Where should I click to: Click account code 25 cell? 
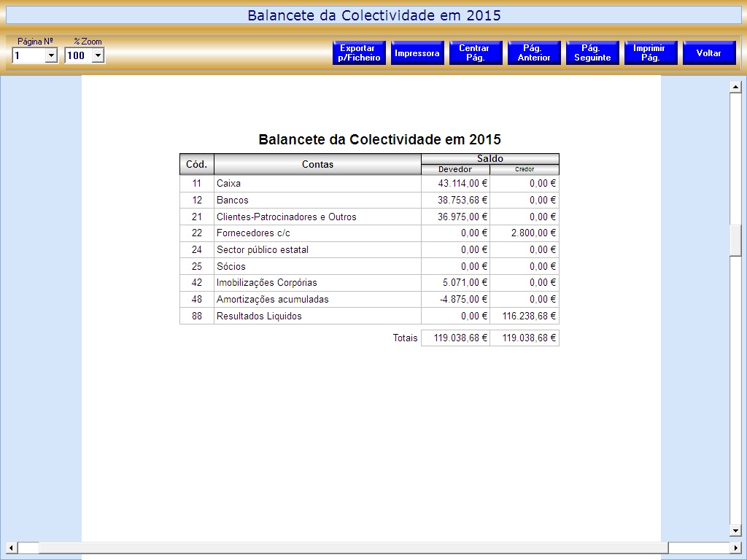click(x=197, y=266)
